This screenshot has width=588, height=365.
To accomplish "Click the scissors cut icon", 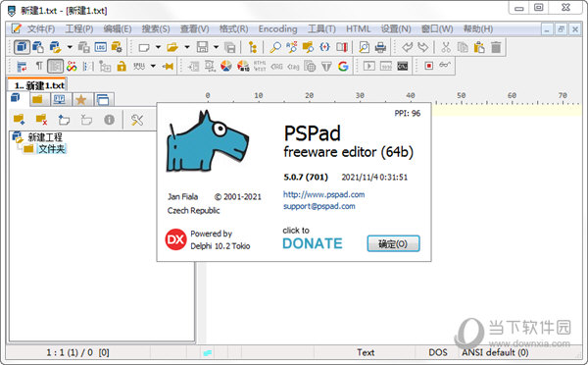I will 446,47.
